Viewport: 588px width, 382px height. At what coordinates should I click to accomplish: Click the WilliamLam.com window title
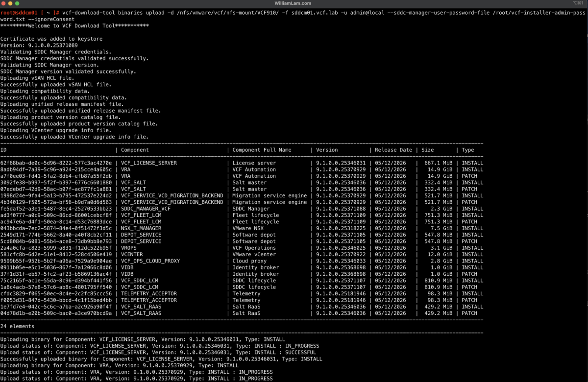pyautogui.click(x=293, y=3)
